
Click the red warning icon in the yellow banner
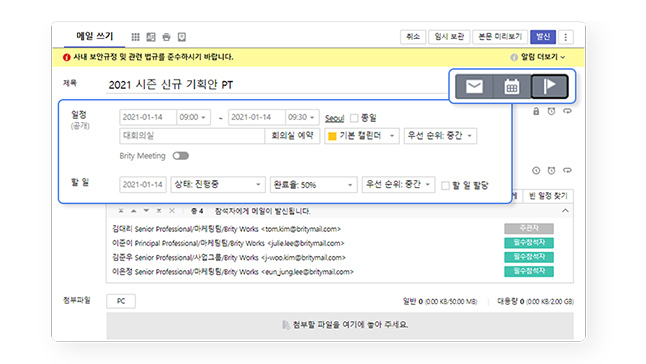coord(67,57)
